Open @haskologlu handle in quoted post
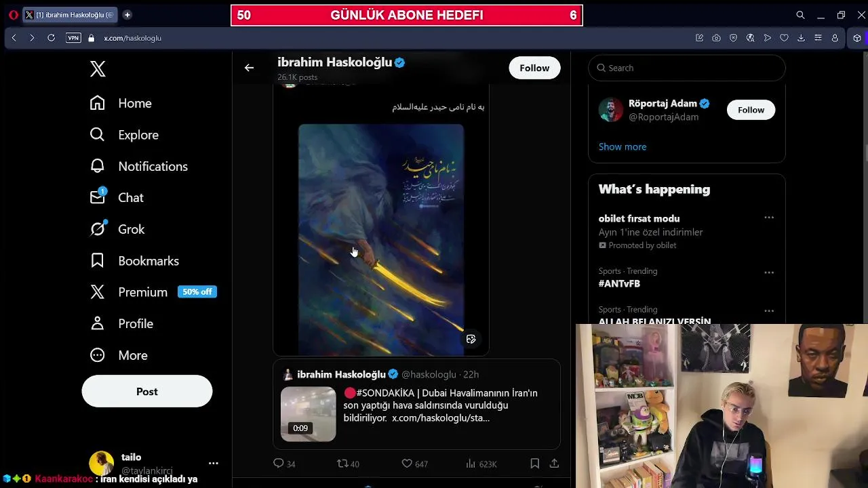This screenshot has width=868, height=488. [x=429, y=374]
